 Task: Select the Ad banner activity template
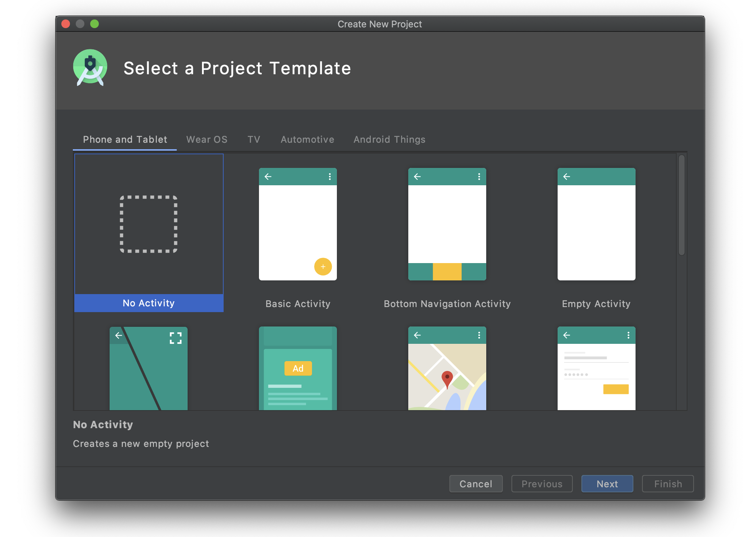tap(298, 368)
